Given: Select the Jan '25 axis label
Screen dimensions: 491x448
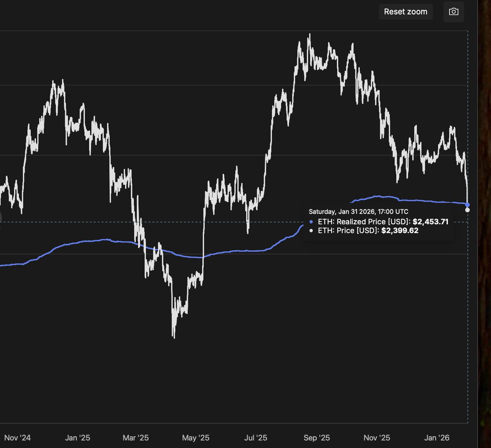Looking at the screenshot, I should [77, 438].
